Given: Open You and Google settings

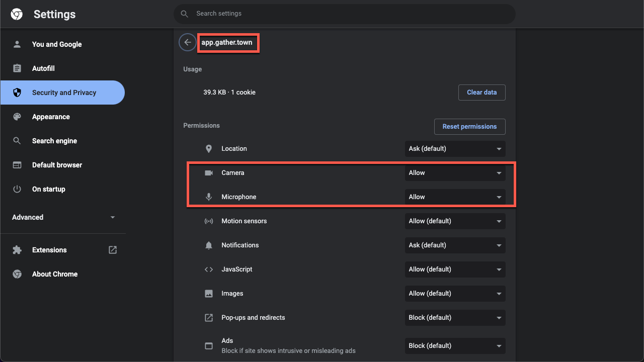Looking at the screenshot, I should 62,44.
